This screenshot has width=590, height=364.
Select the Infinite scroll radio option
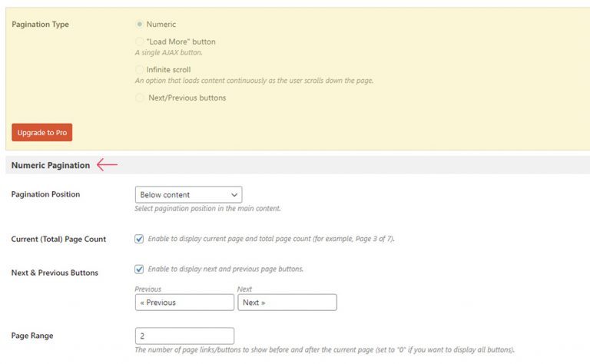point(140,70)
